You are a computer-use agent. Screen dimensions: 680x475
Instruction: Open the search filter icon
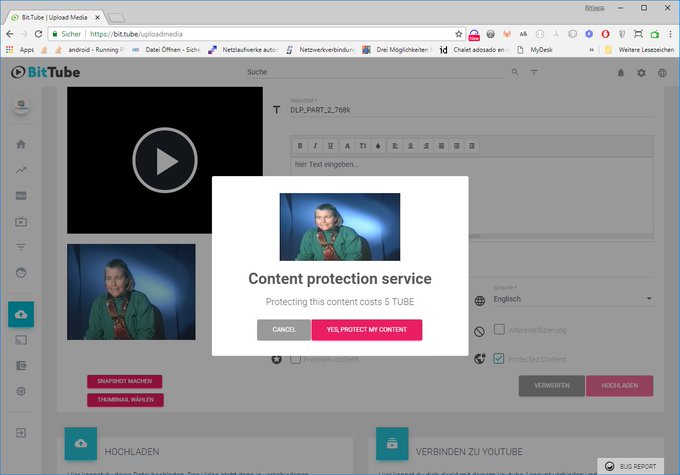534,72
